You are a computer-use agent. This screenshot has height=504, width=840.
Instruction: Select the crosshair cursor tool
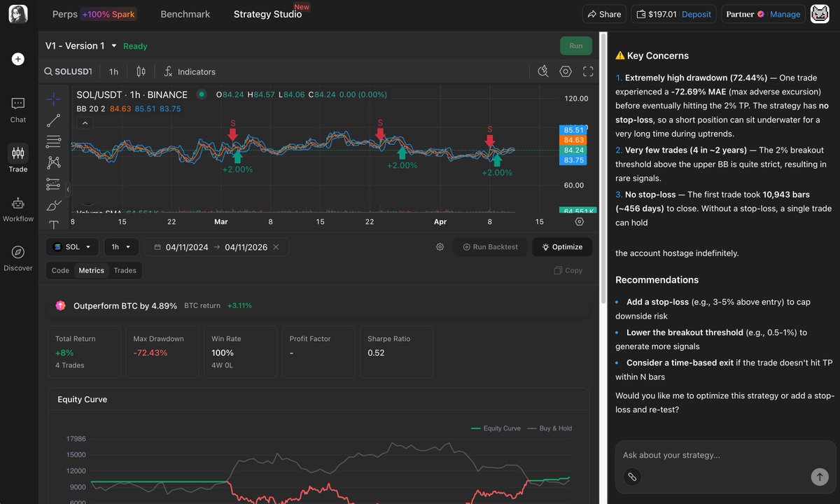tap(53, 99)
